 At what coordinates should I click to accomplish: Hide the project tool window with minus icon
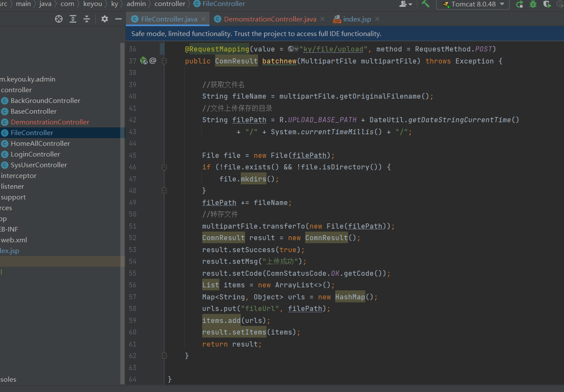[x=118, y=19]
